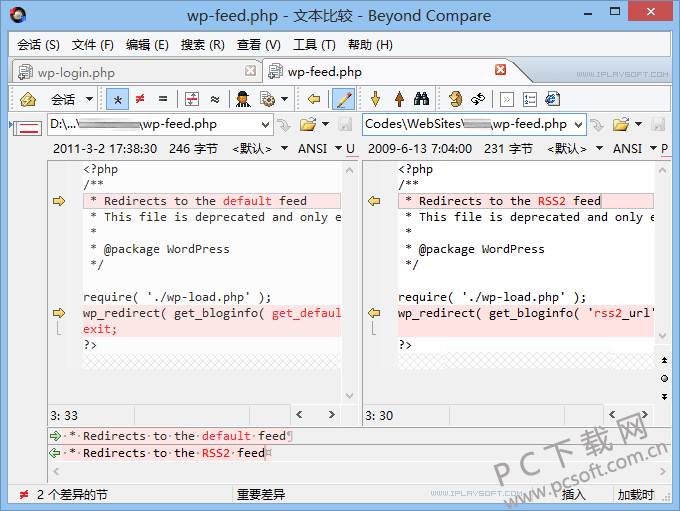This screenshot has height=511, width=680.
Task: Jump to previous difference up arrow
Action: 399,99
